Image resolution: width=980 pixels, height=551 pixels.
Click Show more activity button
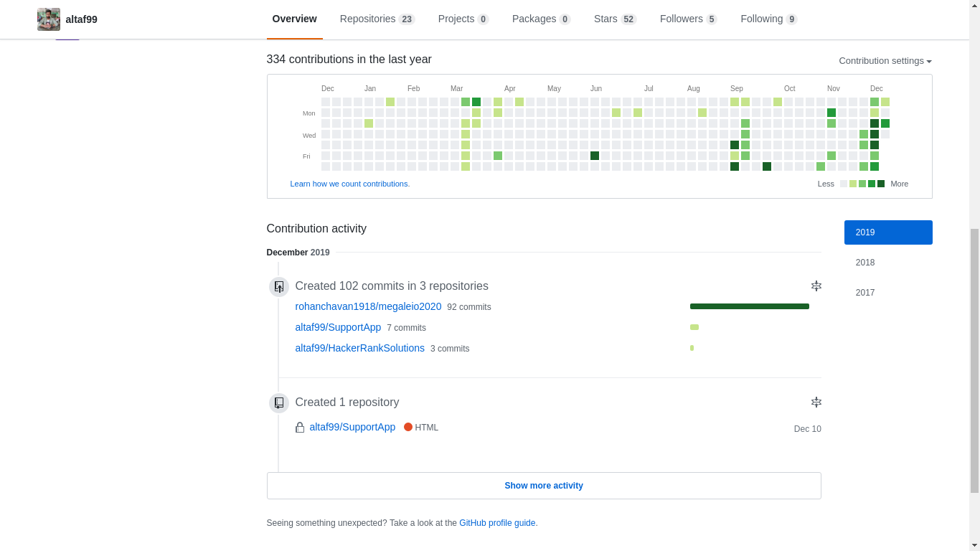tap(544, 486)
